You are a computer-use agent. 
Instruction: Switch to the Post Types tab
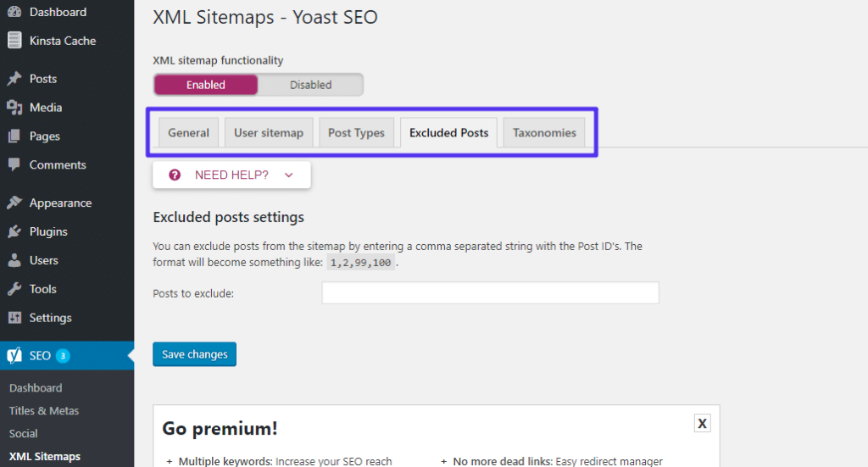[x=356, y=133]
